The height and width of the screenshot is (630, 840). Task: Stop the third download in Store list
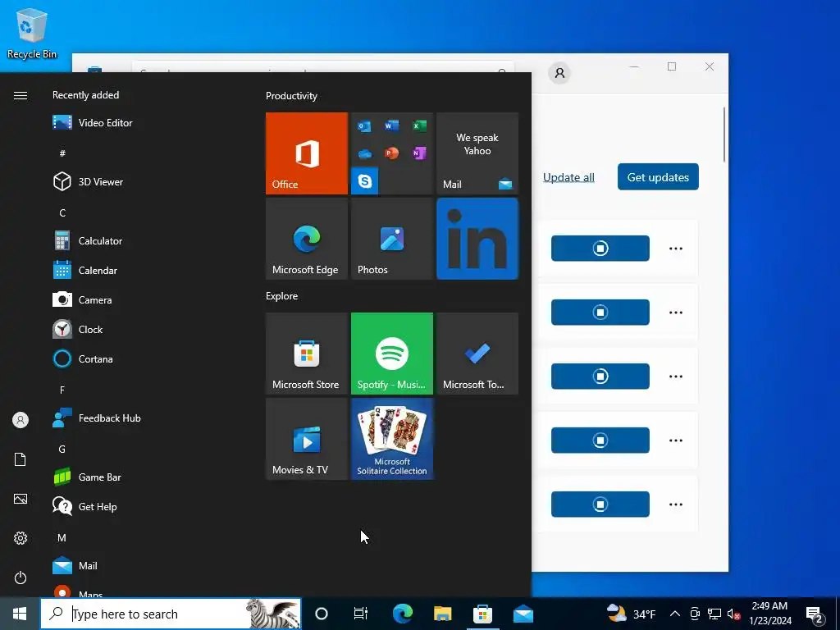click(x=600, y=376)
